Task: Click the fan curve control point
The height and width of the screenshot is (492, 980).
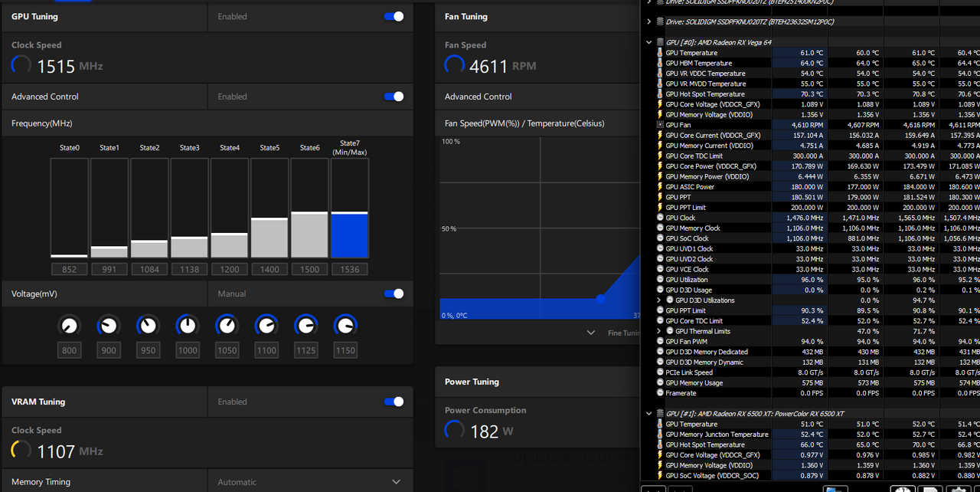Action: 600,299
